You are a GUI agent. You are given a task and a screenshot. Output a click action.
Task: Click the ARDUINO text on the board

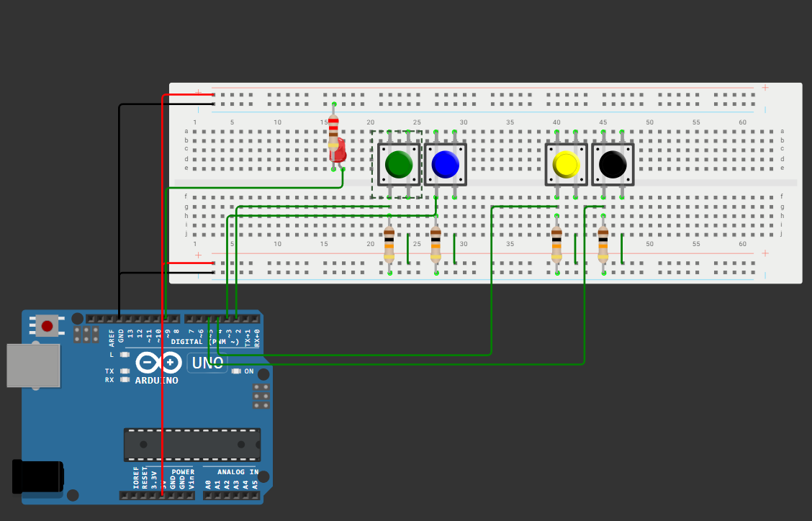[x=156, y=380]
